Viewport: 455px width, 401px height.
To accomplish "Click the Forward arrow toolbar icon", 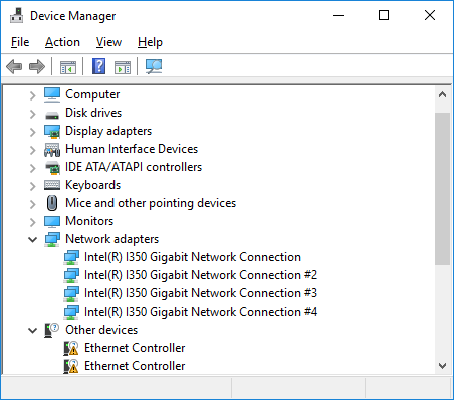I will coord(37,66).
